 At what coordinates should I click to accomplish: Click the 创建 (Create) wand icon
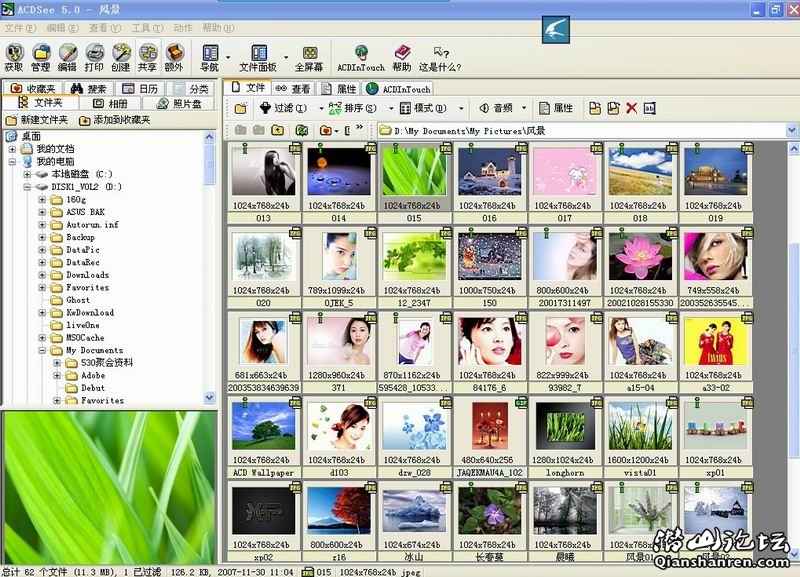tap(121, 56)
